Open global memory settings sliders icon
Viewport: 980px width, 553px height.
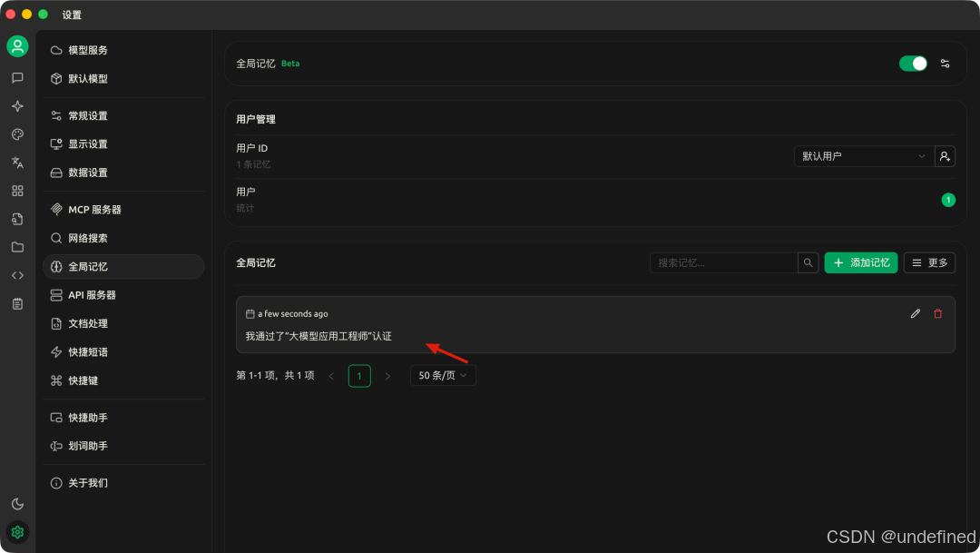tap(945, 64)
